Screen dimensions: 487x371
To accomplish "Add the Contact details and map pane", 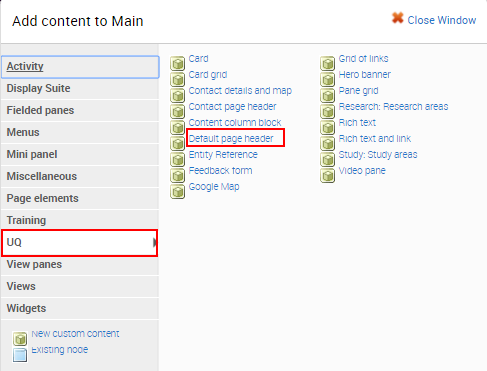I will (240, 91).
